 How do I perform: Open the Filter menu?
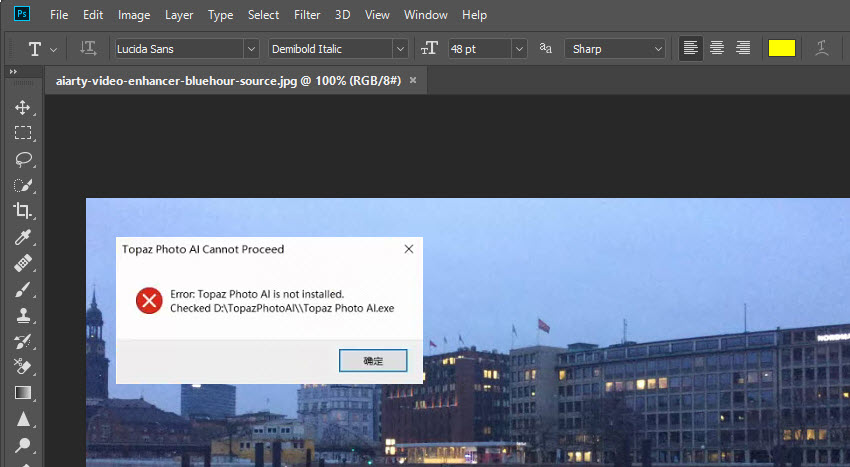pos(307,15)
